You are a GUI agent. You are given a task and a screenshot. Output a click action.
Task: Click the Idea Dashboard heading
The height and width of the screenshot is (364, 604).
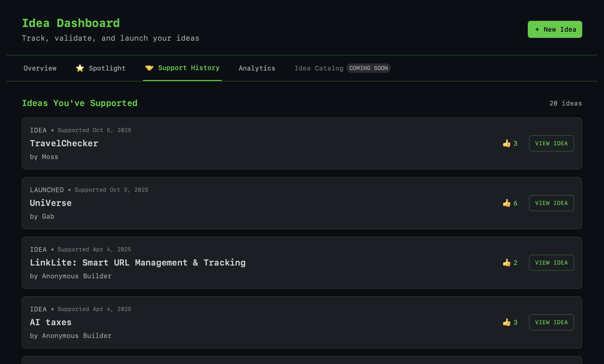click(x=71, y=23)
